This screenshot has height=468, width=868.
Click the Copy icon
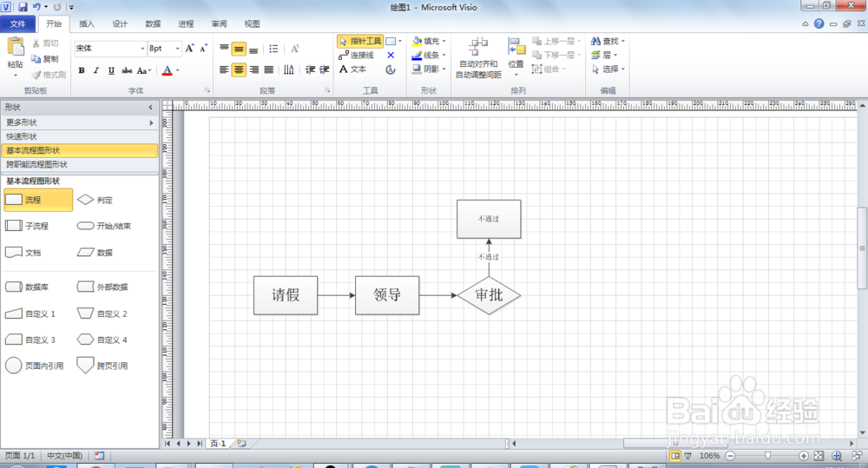(x=36, y=59)
